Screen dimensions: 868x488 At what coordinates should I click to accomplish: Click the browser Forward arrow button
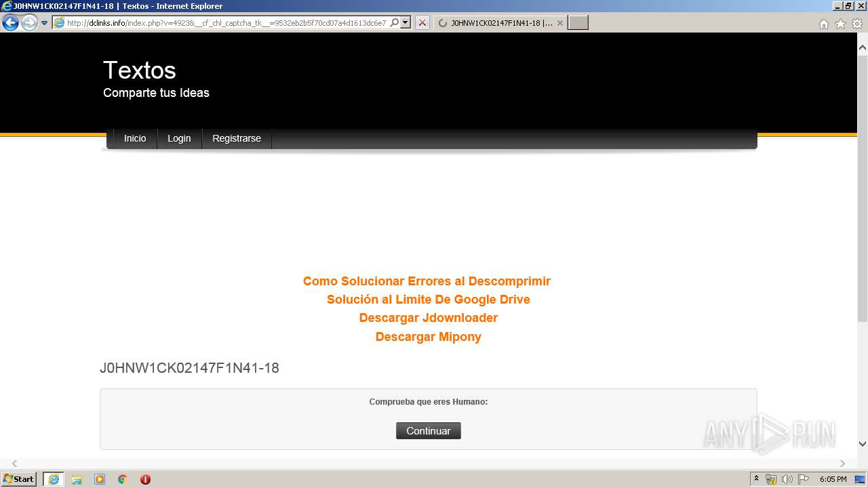pos(29,23)
